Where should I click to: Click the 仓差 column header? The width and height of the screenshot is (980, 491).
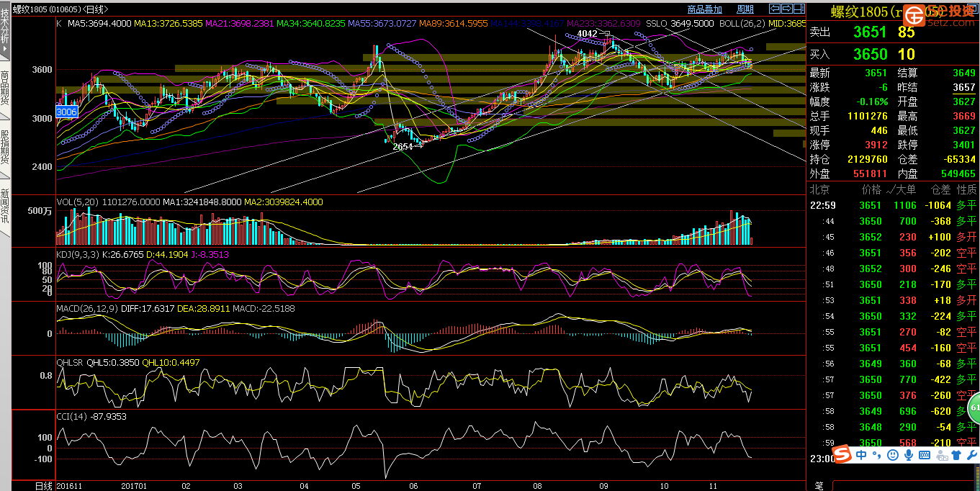(x=940, y=189)
